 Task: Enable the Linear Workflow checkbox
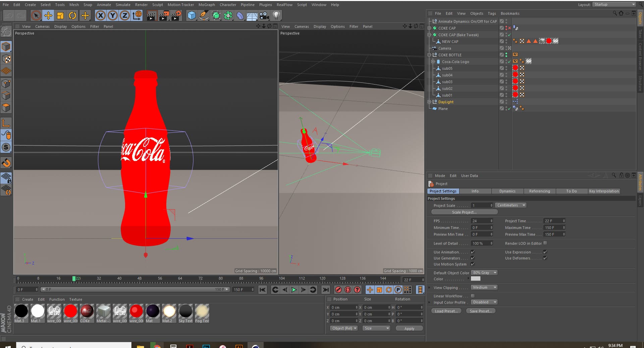point(473,296)
